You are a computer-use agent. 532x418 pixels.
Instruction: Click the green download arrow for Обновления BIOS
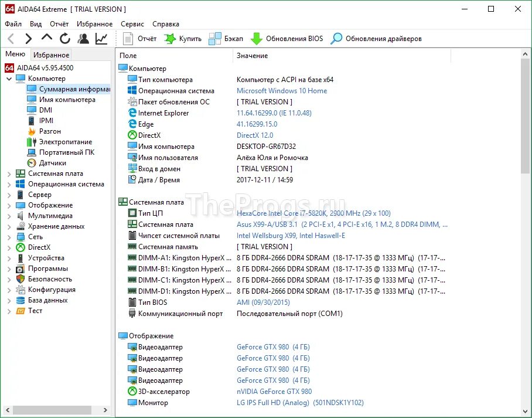point(257,39)
